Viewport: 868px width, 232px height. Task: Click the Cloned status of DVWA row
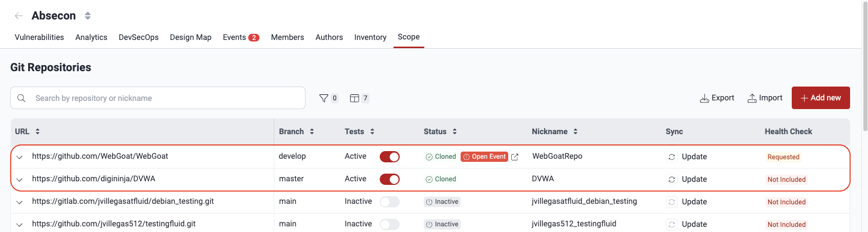pyautogui.click(x=441, y=179)
